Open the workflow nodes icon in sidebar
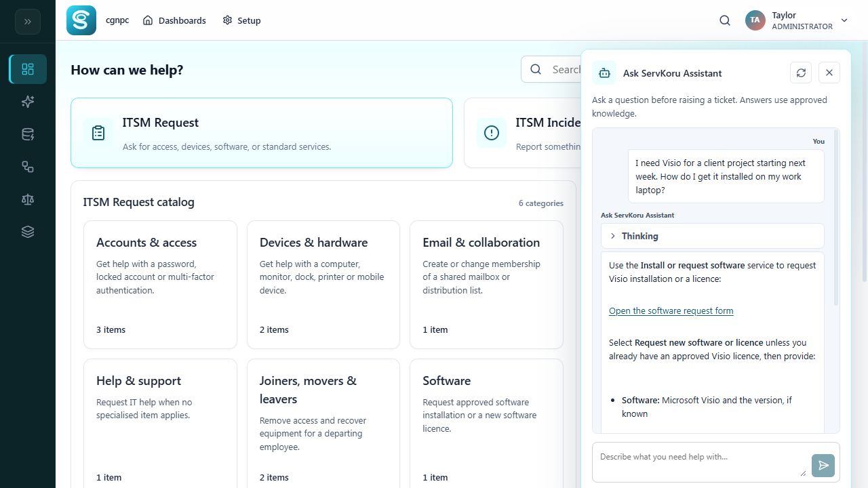Viewport: 868px width, 488px height. click(x=28, y=167)
